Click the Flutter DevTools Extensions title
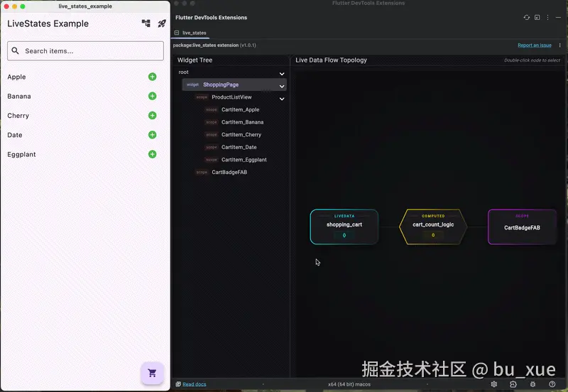568x392 pixels. pos(211,17)
